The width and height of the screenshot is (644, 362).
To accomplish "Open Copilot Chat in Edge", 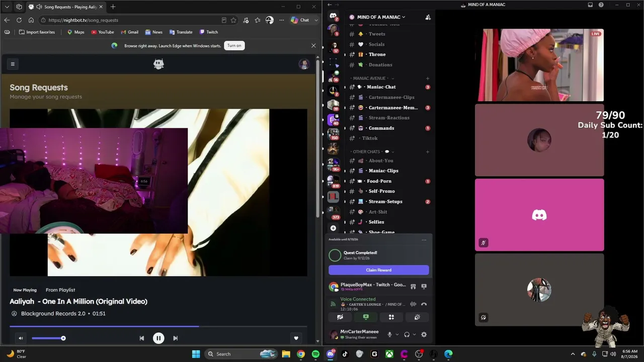I will pyautogui.click(x=300, y=20).
